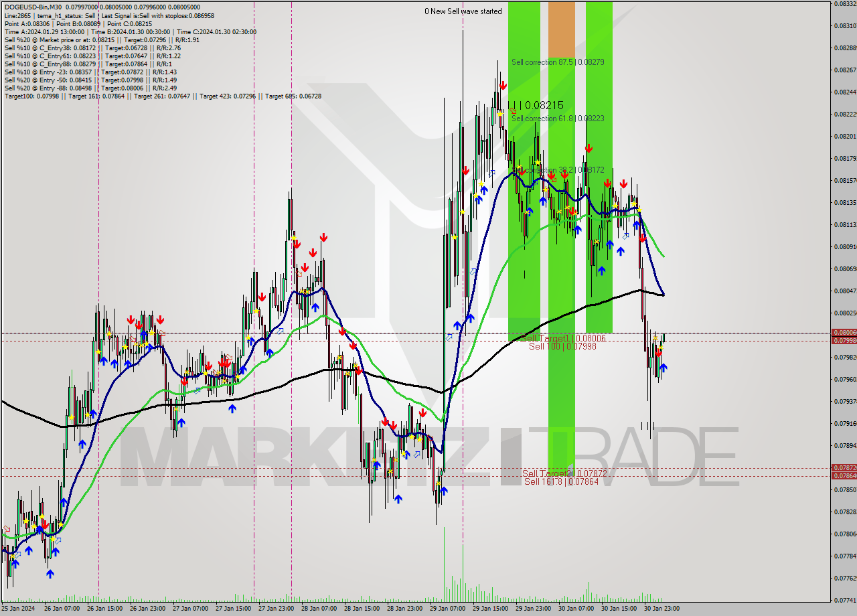This screenshot has width=857, height=616.
Task: Select the '29 Jan 07:00' time label
Action: (x=447, y=609)
